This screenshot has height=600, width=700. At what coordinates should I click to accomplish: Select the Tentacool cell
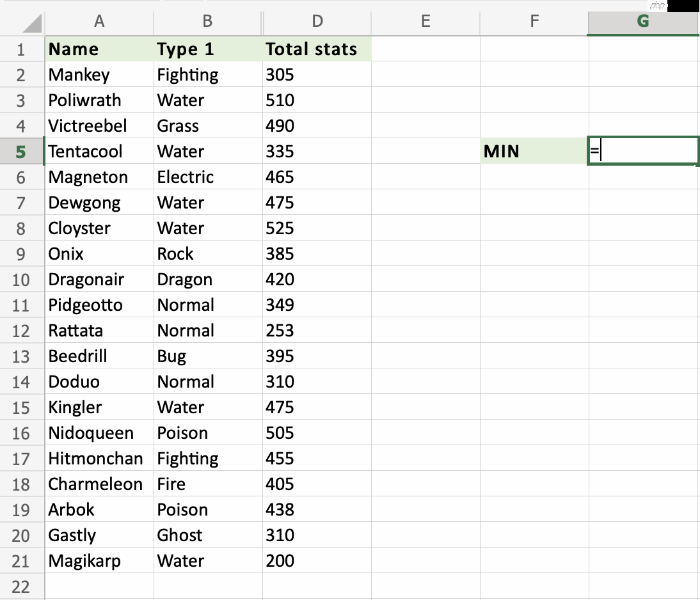click(x=99, y=152)
